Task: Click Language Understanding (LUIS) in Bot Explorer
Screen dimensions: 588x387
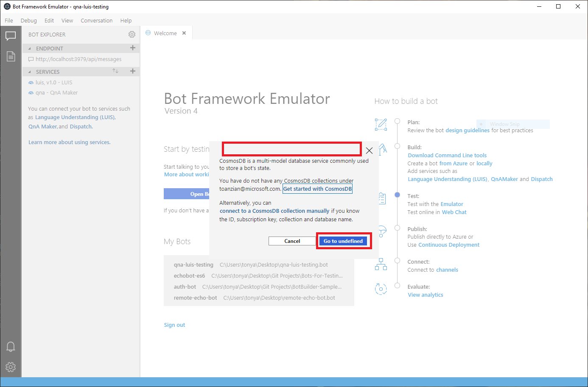Action: pos(76,117)
